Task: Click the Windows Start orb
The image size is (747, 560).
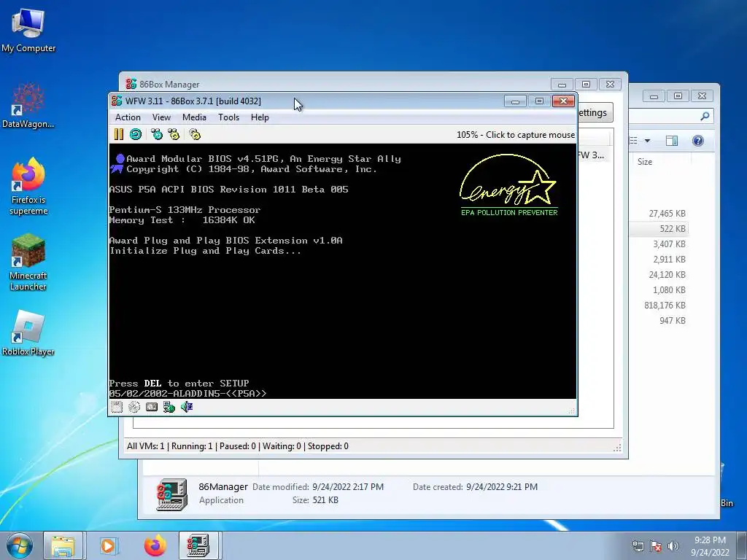Action: pos(20,545)
